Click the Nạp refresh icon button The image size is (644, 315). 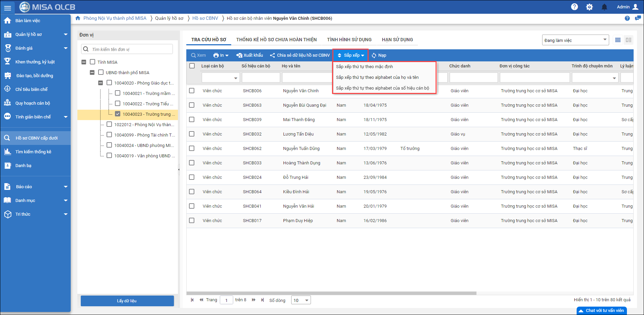pos(379,55)
